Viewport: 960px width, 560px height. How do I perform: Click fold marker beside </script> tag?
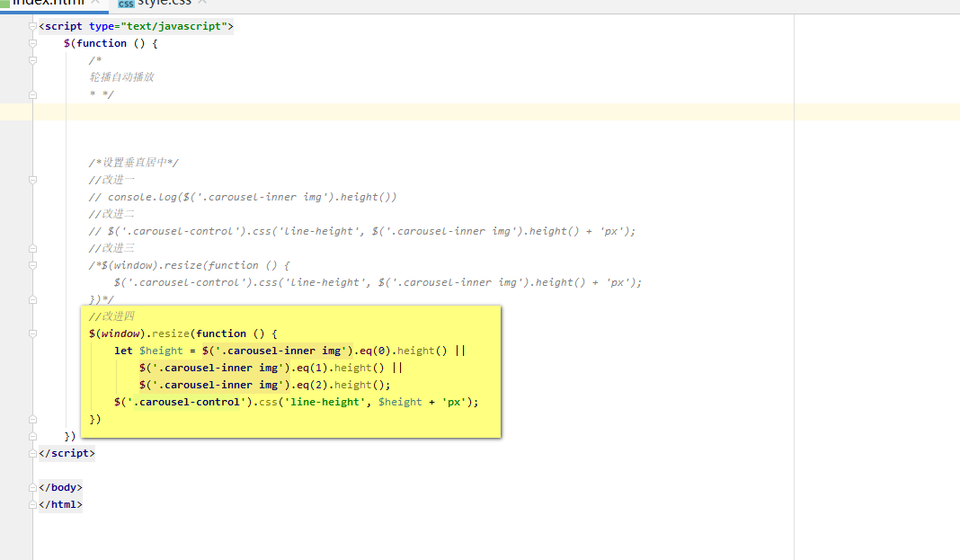(x=32, y=454)
